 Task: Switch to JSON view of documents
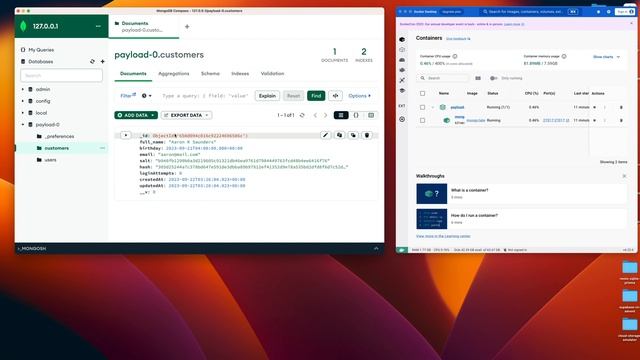pyautogui.click(x=356, y=115)
